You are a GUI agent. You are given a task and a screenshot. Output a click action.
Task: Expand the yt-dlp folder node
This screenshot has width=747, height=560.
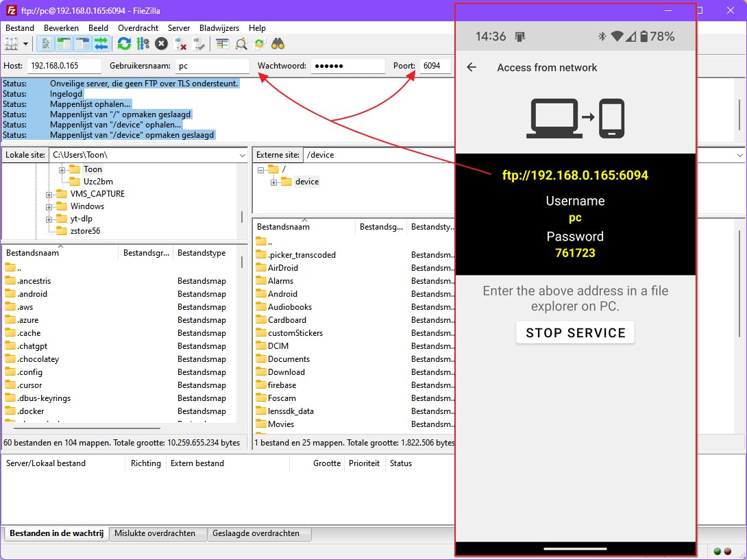(x=49, y=219)
